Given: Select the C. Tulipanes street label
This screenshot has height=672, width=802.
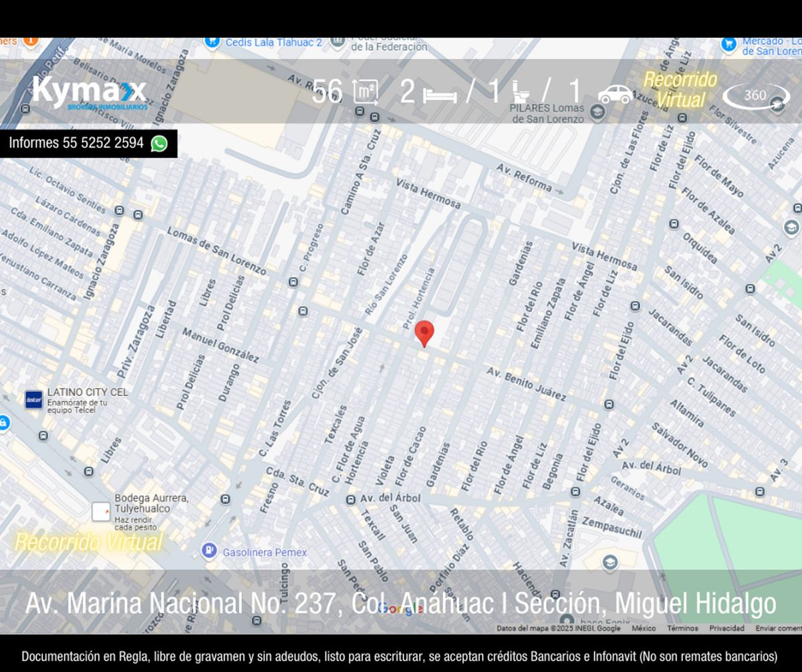Looking at the screenshot, I should (711, 397).
